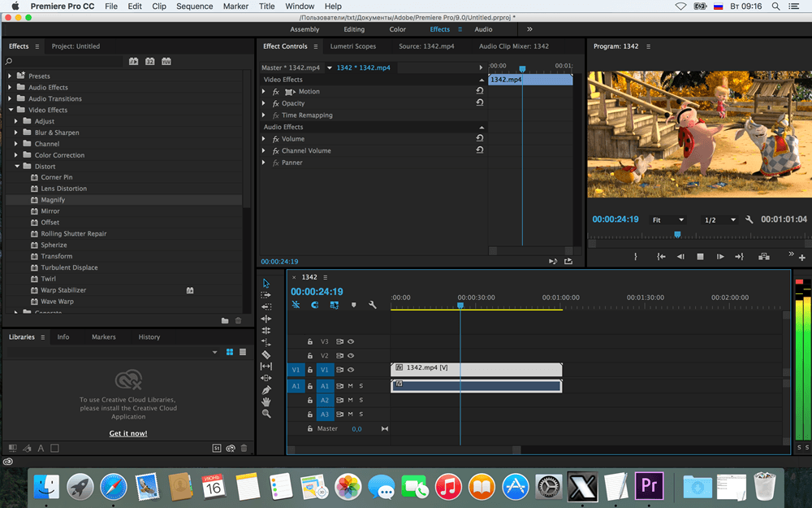Mute audio track A1

click(x=351, y=385)
